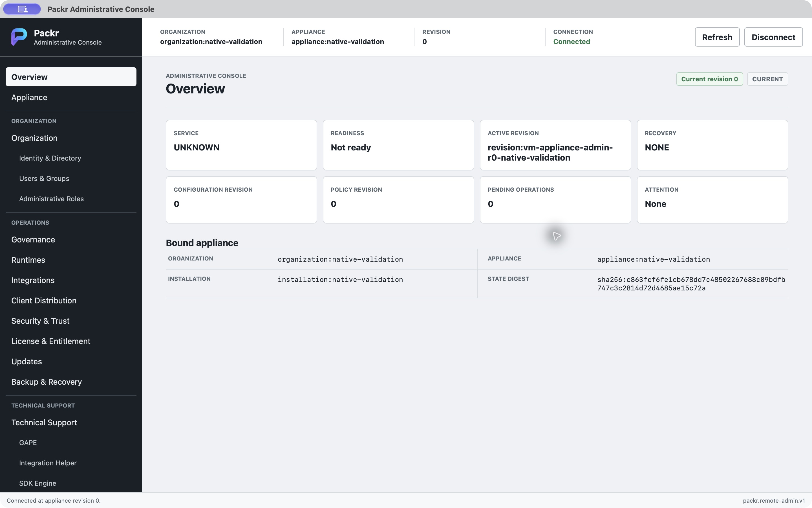812x508 pixels.
Task: Click 'Connected at appliance revision 0.' status text
Action: coord(54,501)
